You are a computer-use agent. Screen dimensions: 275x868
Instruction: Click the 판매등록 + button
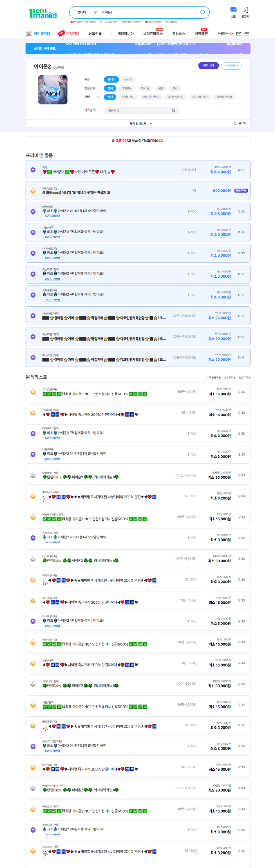(x=231, y=66)
